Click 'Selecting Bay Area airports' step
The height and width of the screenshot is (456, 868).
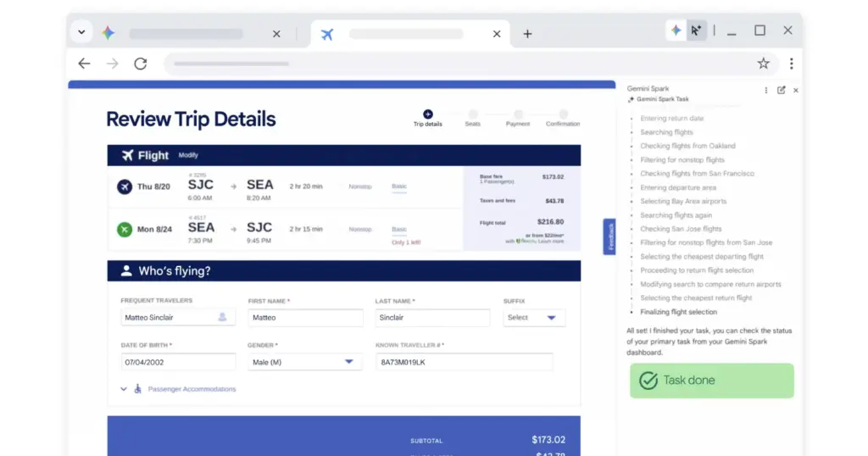pyautogui.click(x=683, y=202)
